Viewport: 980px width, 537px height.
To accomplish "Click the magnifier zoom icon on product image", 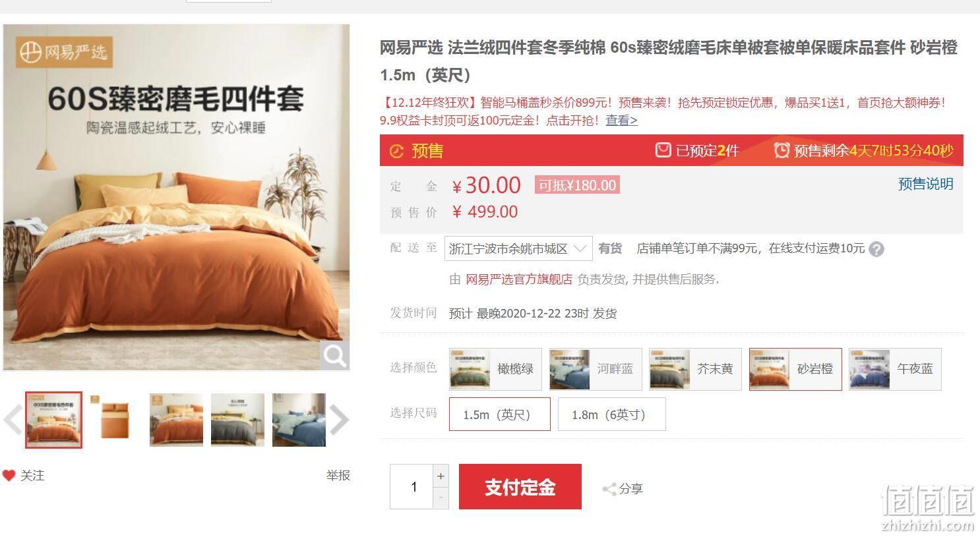I will pos(335,356).
